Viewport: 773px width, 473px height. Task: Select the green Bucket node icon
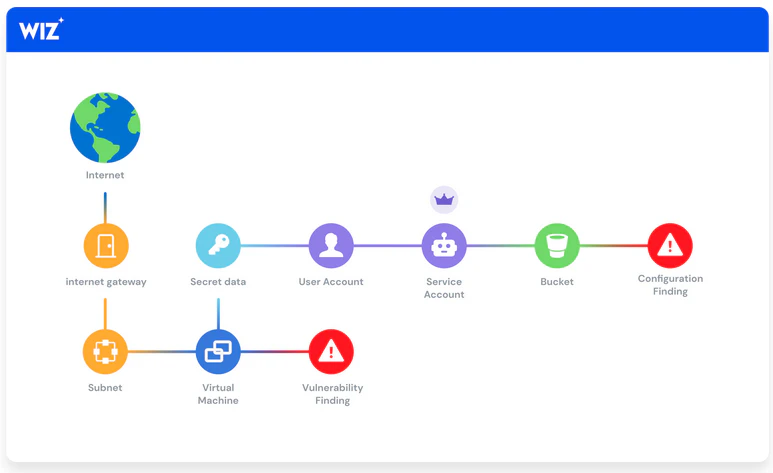[x=557, y=246]
